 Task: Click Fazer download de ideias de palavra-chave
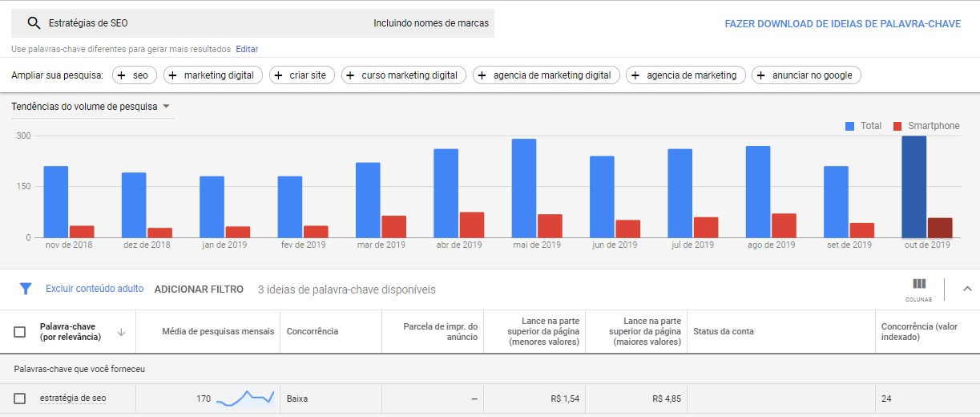tap(842, 24)
